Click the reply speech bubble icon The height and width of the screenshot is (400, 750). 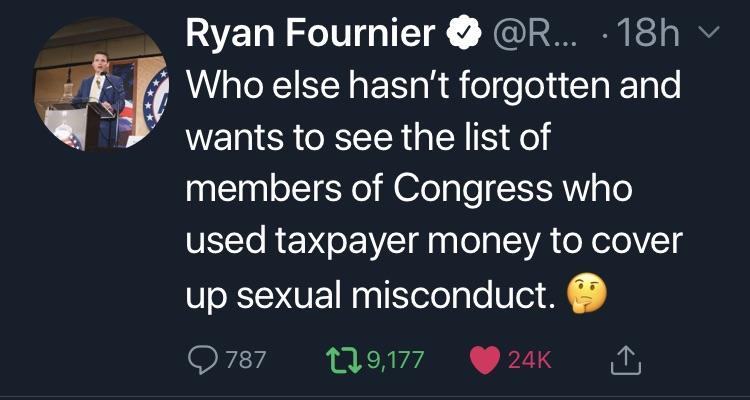(203, 360)
